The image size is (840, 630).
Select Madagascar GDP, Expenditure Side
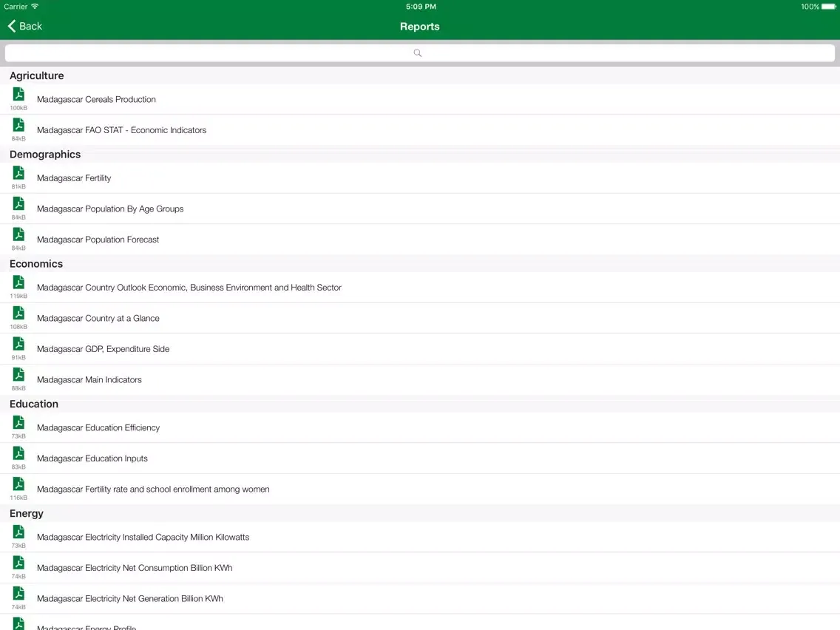420,349
